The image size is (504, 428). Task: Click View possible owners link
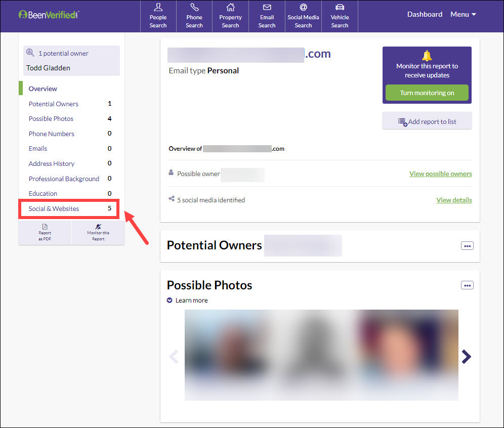[x=440, y=174]
